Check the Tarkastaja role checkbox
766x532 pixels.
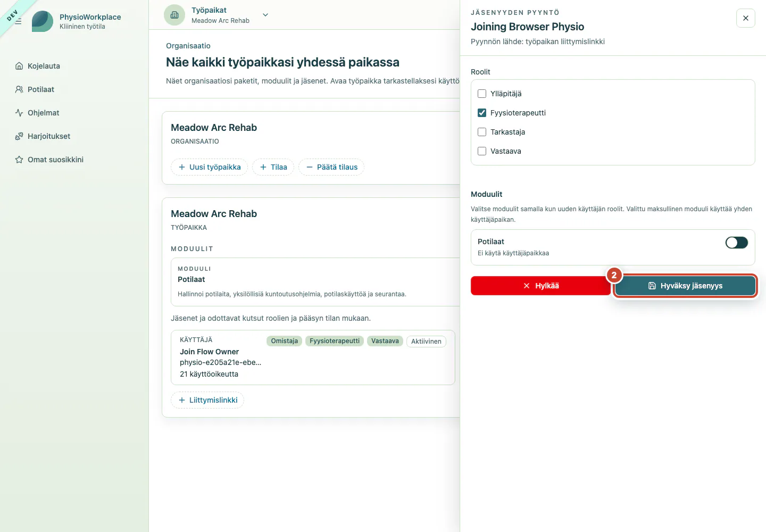coord(482,132)
